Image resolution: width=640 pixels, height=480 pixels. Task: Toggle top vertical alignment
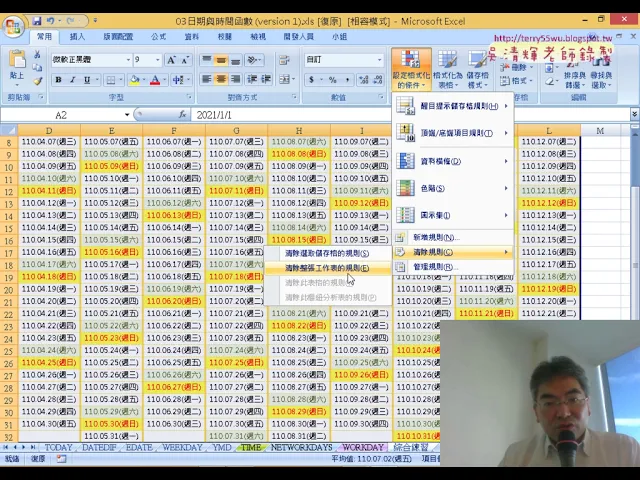(x=207, y=60)
